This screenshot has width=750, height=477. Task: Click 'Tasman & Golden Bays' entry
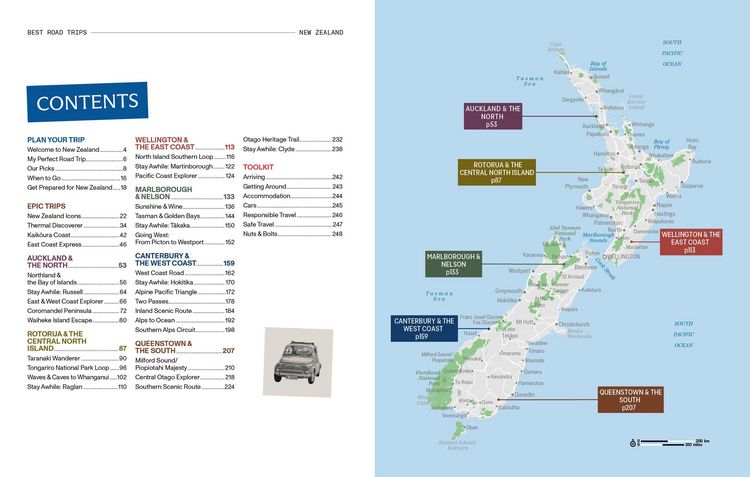[185, 216]
